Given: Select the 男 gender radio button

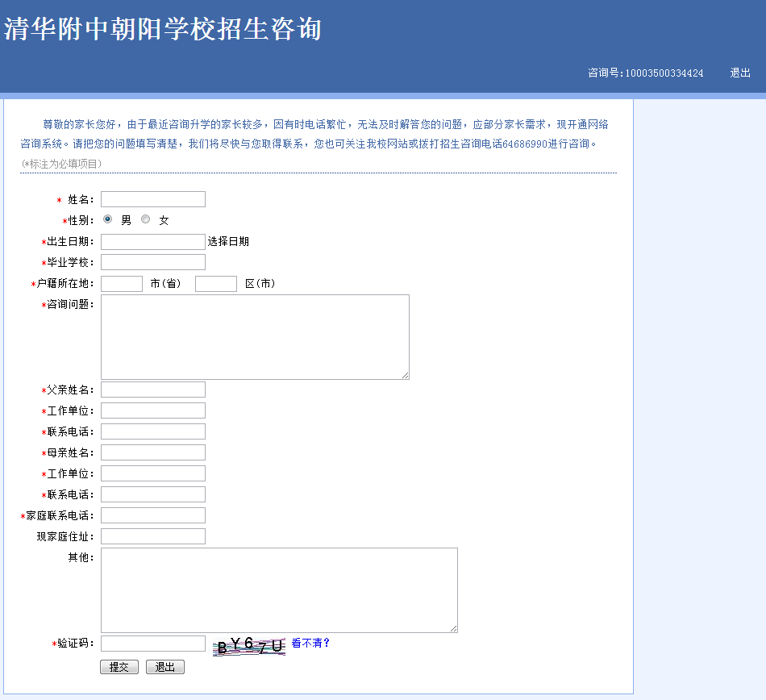Looking at the screenshot, I should 108,219.
